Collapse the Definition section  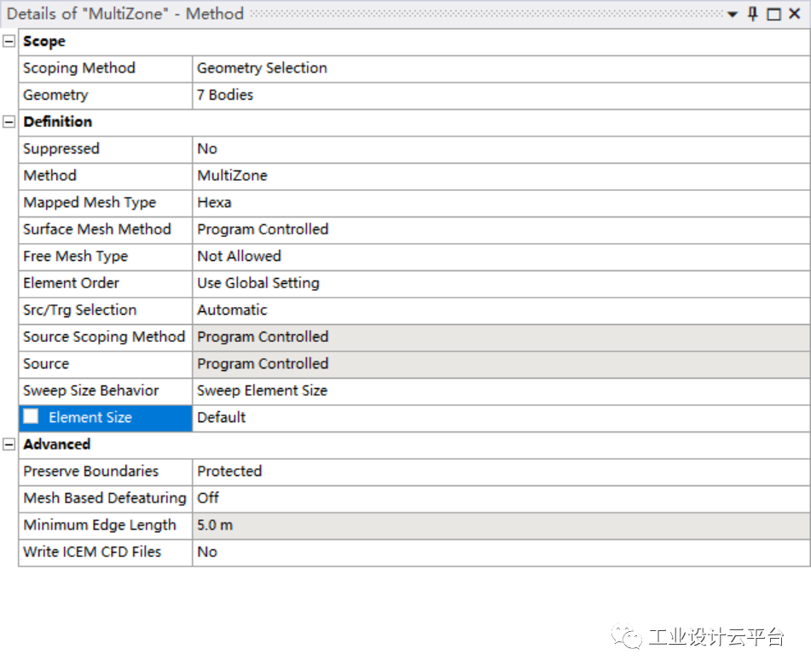tap(9, 122)
